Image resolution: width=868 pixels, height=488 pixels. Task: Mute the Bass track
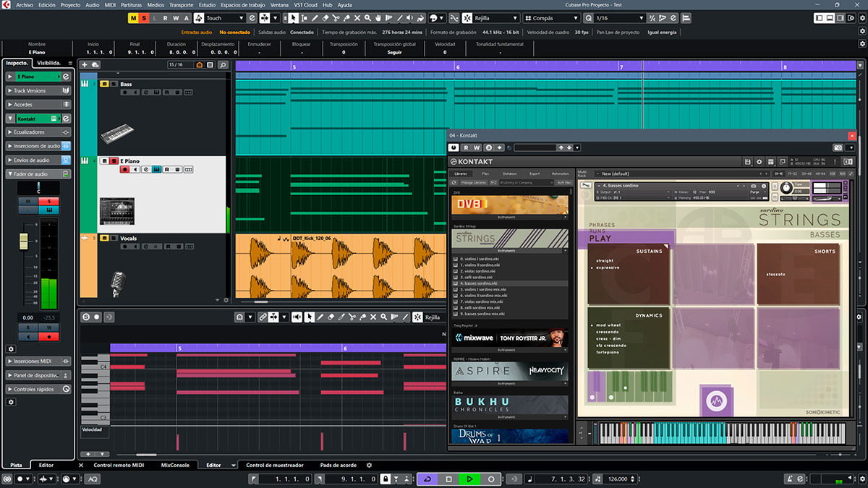(x=103, y=85)
